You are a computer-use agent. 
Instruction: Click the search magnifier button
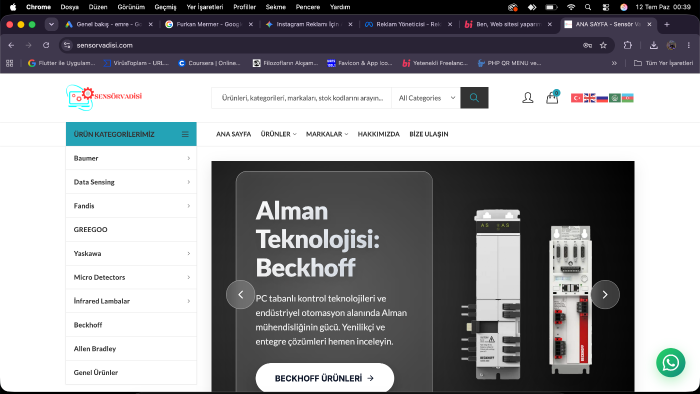coord(474,98)
